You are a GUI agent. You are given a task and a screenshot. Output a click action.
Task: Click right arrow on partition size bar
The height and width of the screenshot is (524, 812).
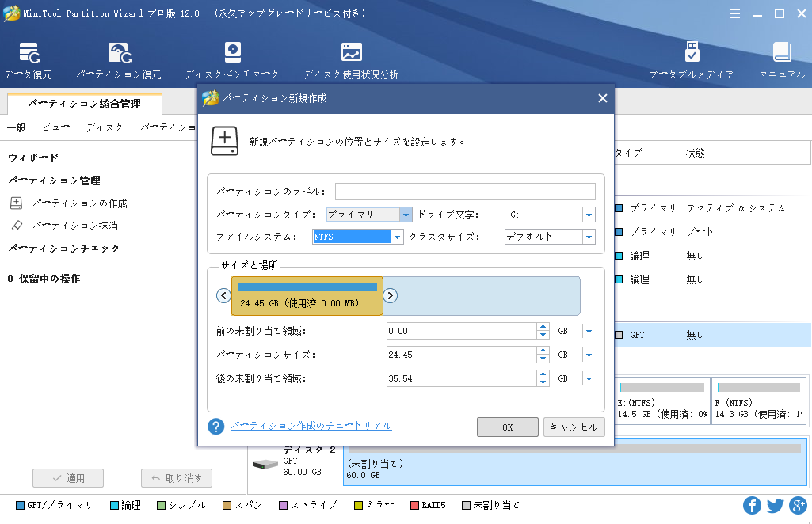[390, 296]
